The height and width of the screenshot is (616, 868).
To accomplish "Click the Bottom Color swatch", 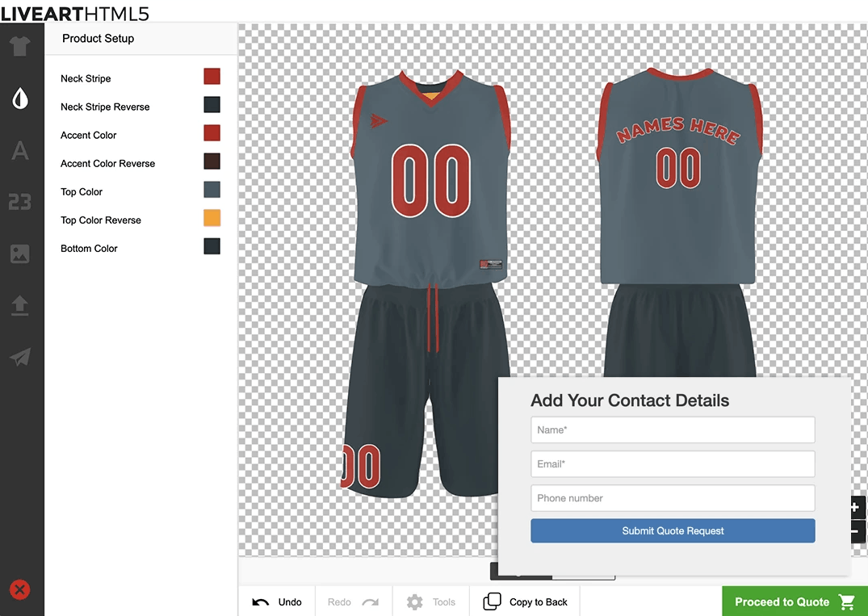I will [212, 246].
